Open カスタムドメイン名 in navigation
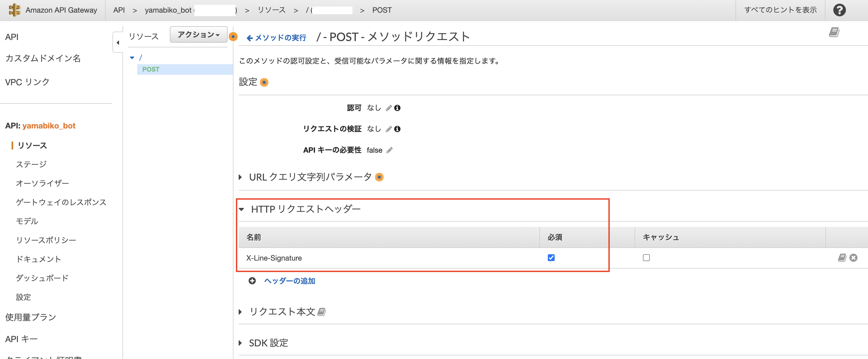 point(43,58)
